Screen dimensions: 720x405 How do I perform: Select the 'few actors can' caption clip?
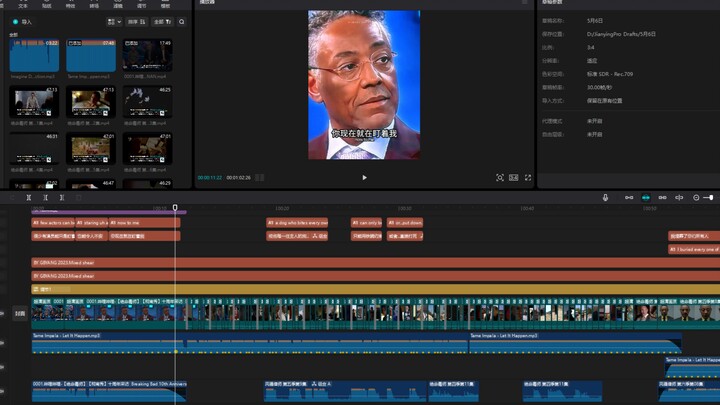point(53,223)
